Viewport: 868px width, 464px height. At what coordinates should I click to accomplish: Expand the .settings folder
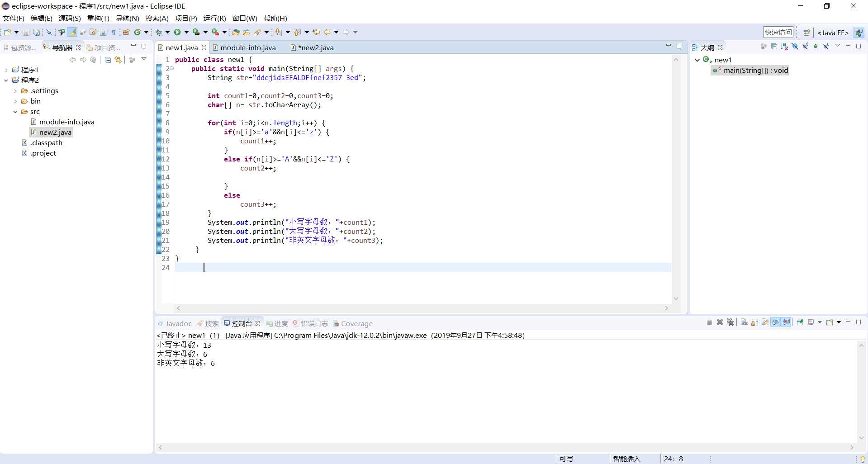[15, 91]
